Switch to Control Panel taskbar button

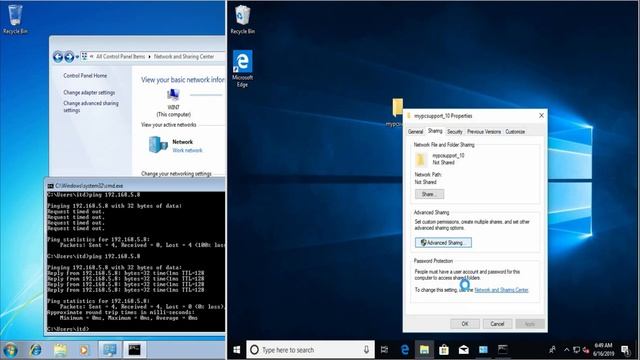[109, 350]
